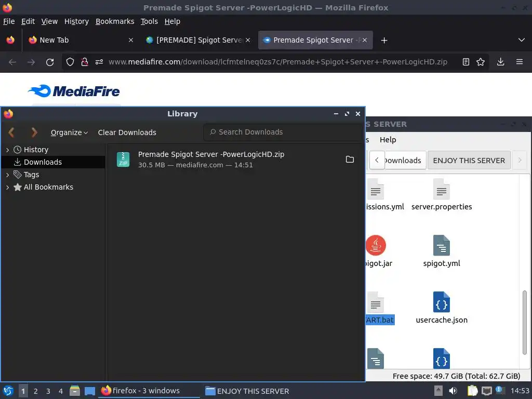Click firefox - 3 windows taskbar entry
Viewport: 532px width, 399px height.
[x=149, y=391]
